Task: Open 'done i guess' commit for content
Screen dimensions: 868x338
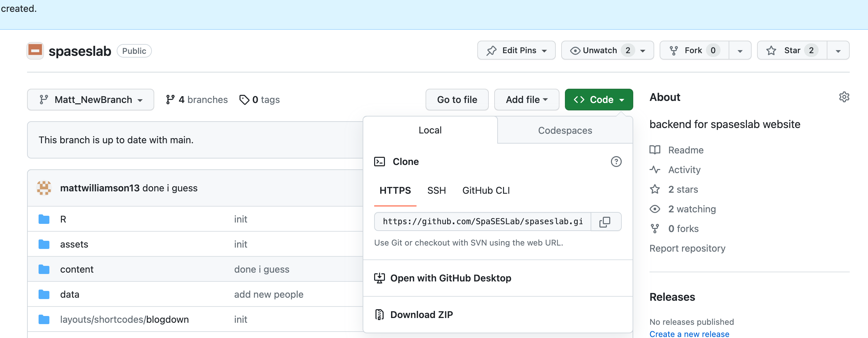Action: (262, 269)
